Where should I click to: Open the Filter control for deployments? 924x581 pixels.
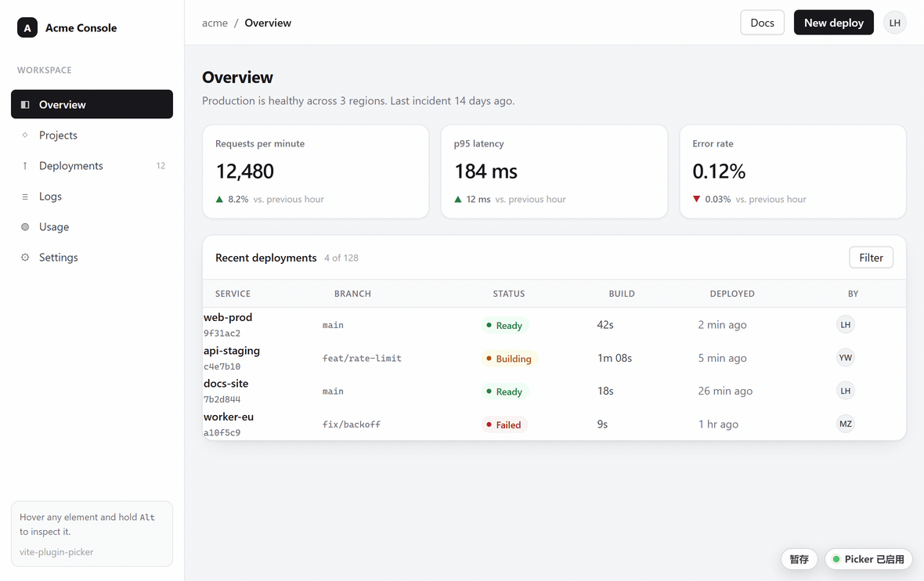tap(871, 258)
